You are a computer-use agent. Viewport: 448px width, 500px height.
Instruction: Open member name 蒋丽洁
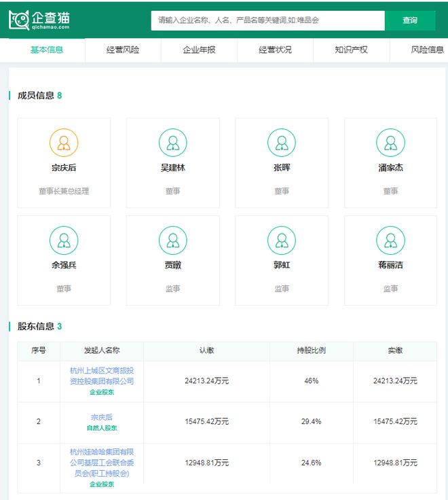coord(391,265)
